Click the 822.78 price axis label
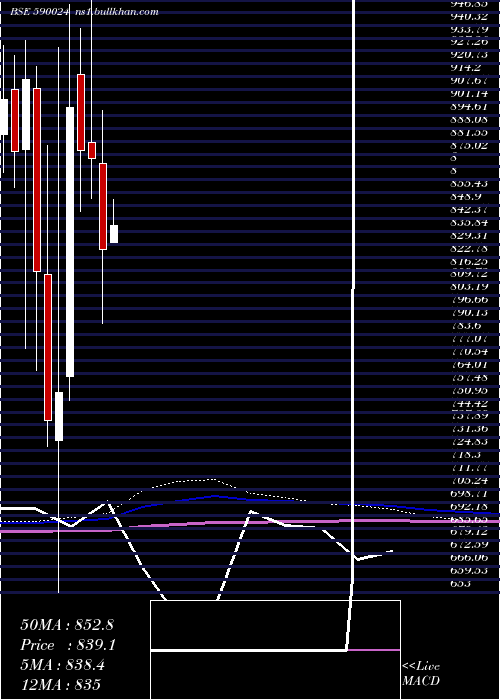Image resolution: width=500 pixels, height=700 pixels. pyautogui.click(x=469, y=248)
